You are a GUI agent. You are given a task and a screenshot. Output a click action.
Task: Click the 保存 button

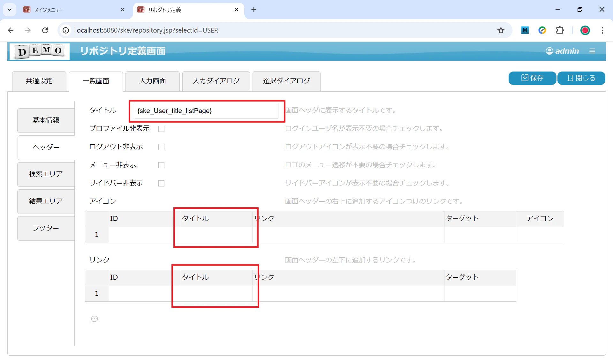[x=532, y=78]
